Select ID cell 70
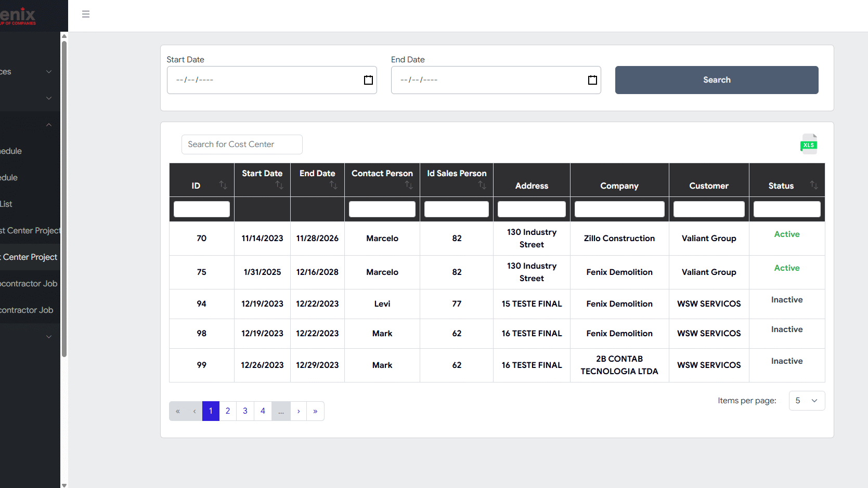The width and height of the screenshot is (868, 488). tap(202, 239)
